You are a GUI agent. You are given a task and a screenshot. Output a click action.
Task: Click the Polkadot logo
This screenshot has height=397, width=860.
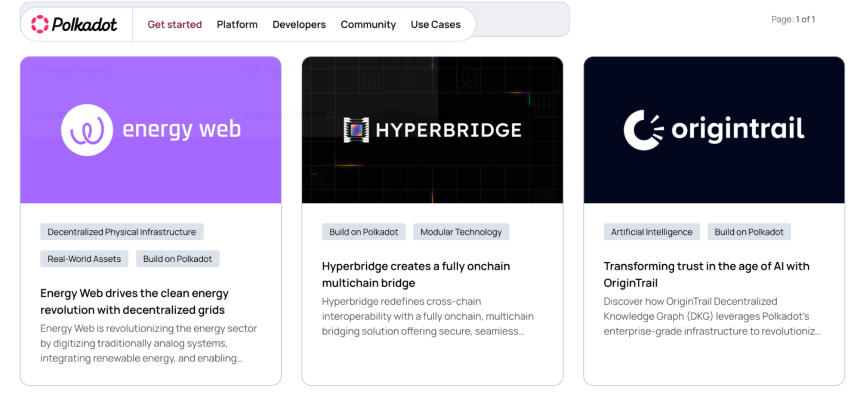pos(74,24)
